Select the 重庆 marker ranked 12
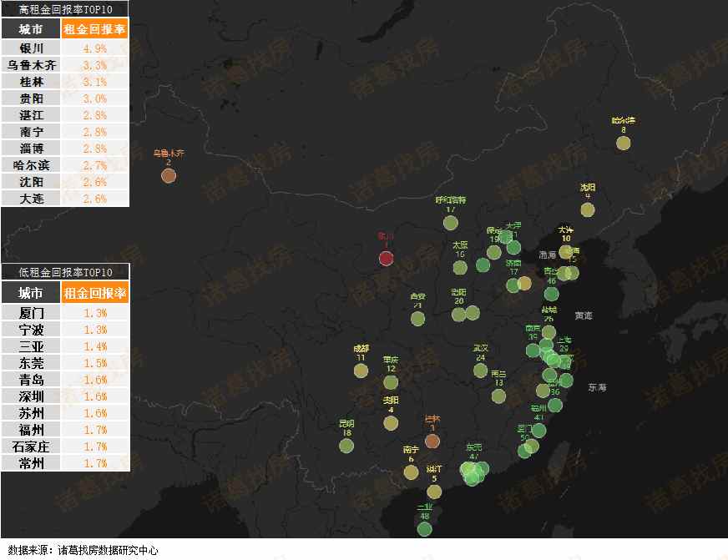Screen dimensions: 728x560 391,382
